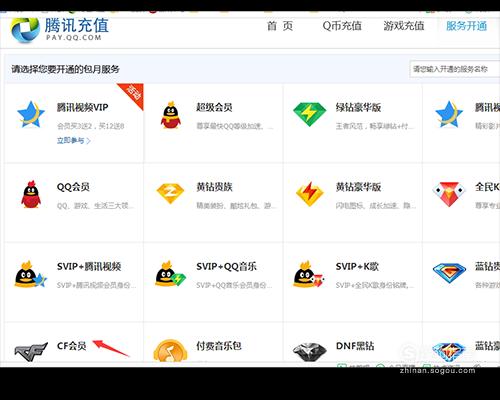This screenshot has width=500, height=400.
Task: Select the 服务开通 tab
Action: [x=467, y=26]
